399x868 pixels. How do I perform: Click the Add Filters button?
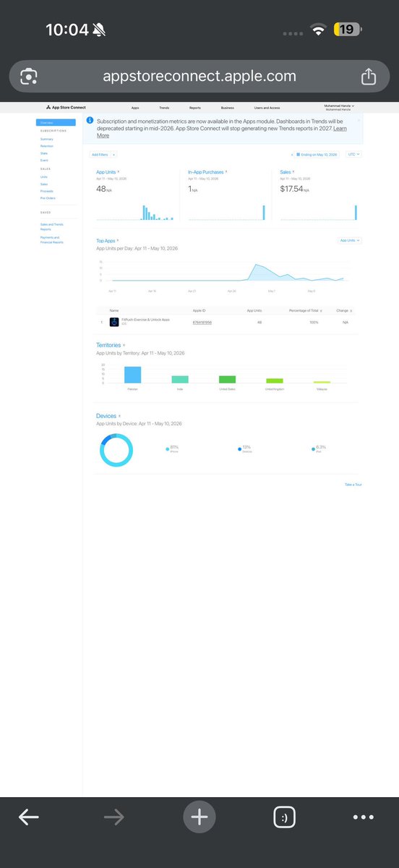99,155
